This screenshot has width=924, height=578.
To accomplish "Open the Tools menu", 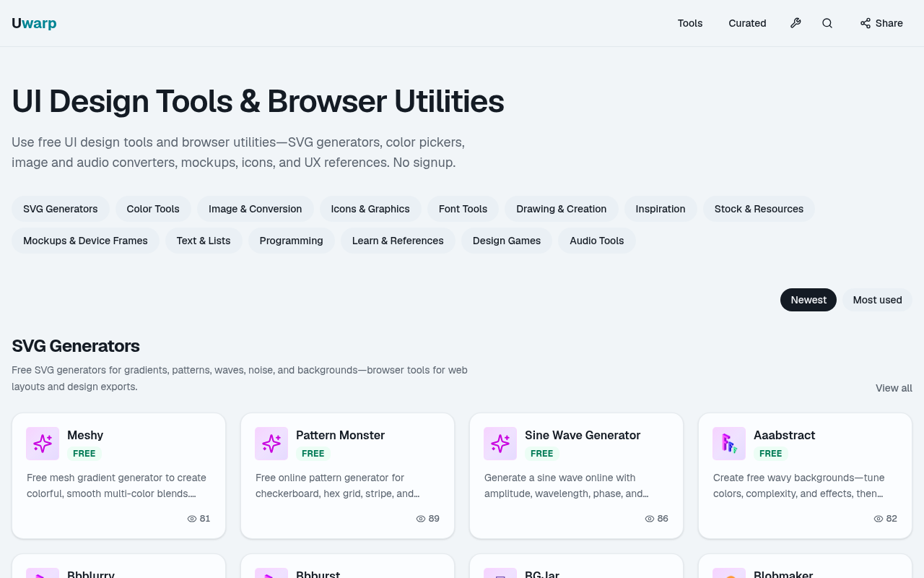I will (690, 23).
